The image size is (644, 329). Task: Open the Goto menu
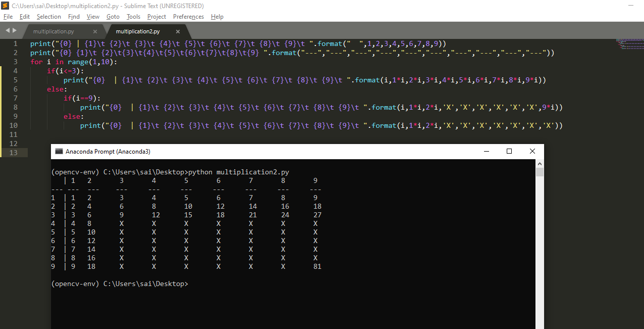[113, 17]
